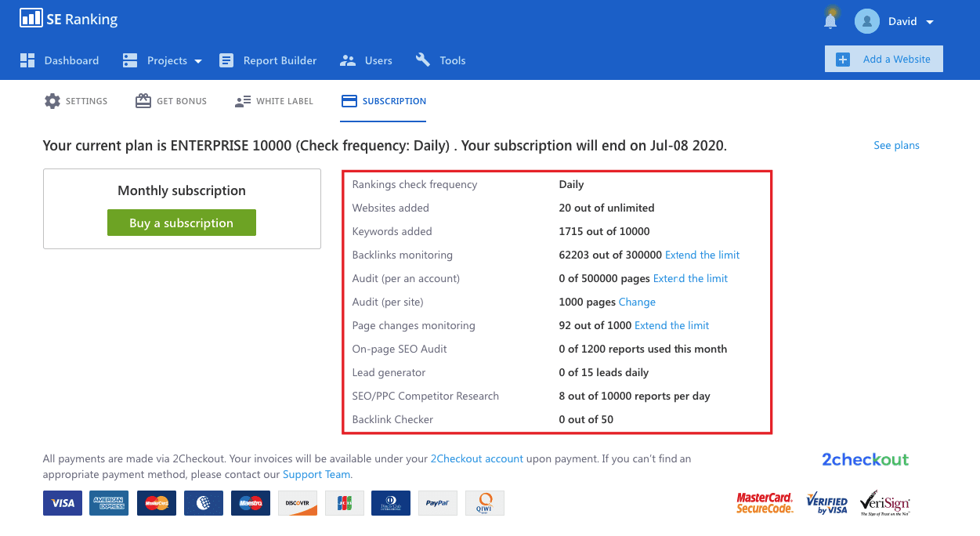
Task: Switch to the Settings tab
Action: coord(86,101)
